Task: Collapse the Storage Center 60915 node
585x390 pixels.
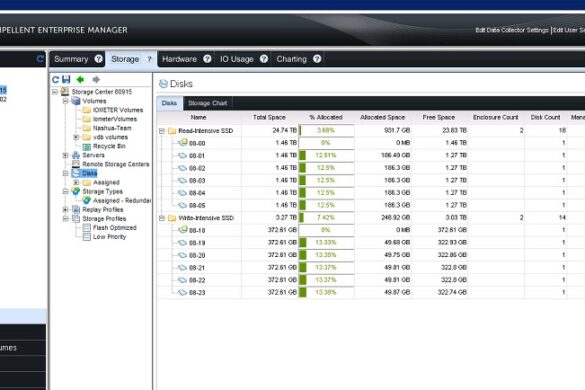Action: point(55,92)
